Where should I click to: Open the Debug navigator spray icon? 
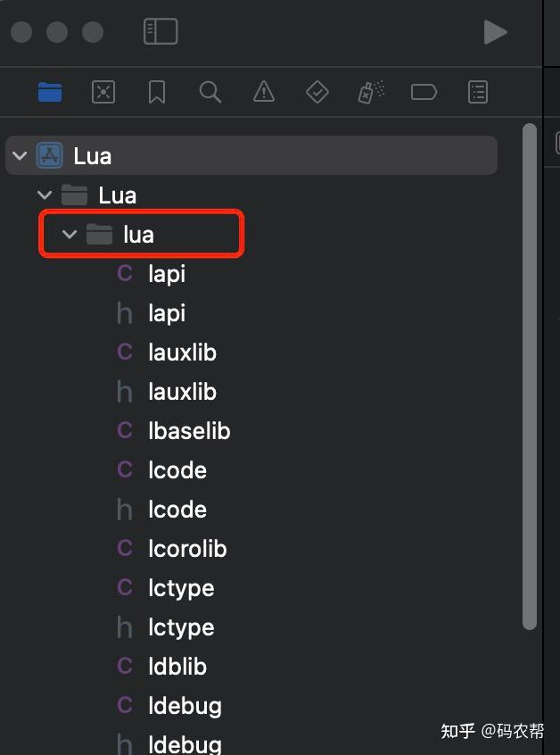pos(371,92)
